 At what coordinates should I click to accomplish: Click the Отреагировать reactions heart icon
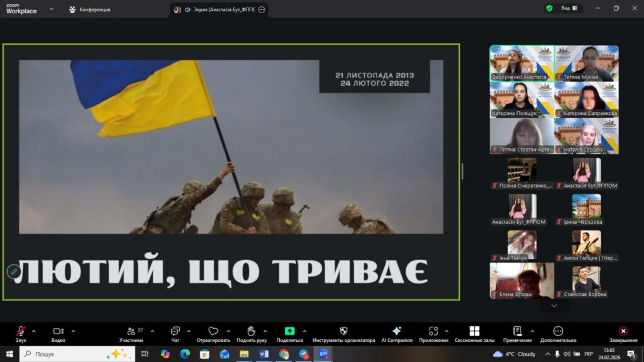pos(213,331)
